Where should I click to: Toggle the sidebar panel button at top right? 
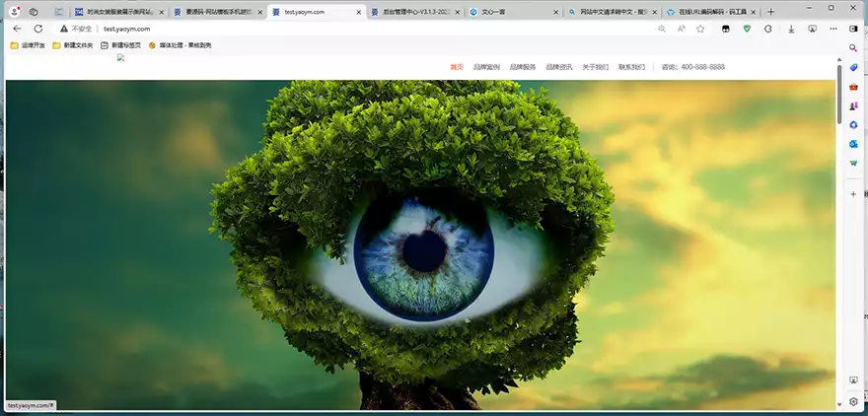[x=853, y=29]
